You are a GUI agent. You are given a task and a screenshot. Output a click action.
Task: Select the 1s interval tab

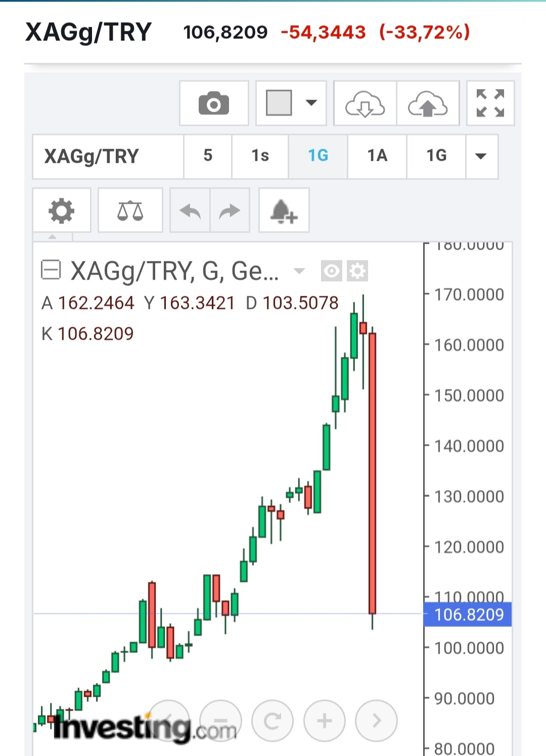click(260, 156)
